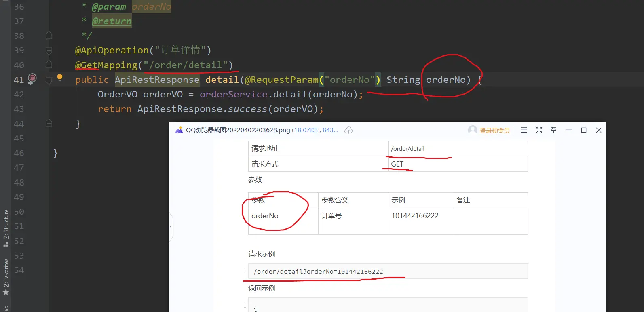Screen dimensions: 644x312
Task: Click the ApiRestResponse return type on line 41
Action: (x=157, y=80)
